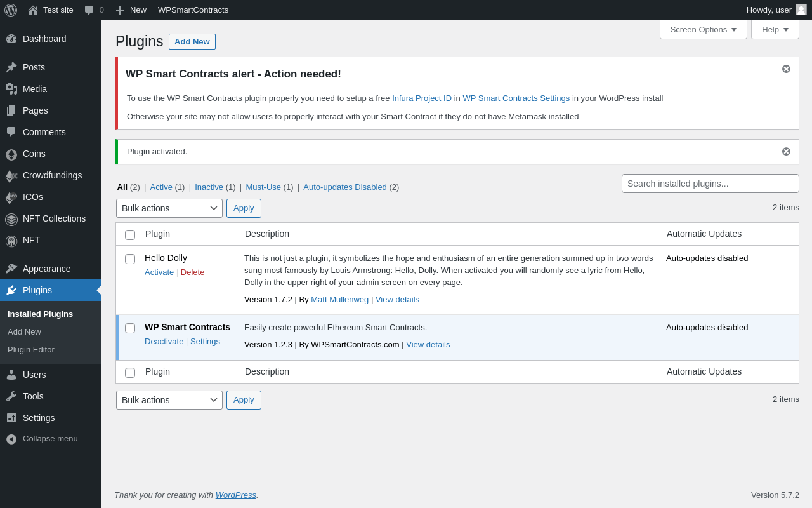The width and height of the screenshot is (812, 508).
Task: Open the comments bubble in admin bar
Action: point(89,10)
